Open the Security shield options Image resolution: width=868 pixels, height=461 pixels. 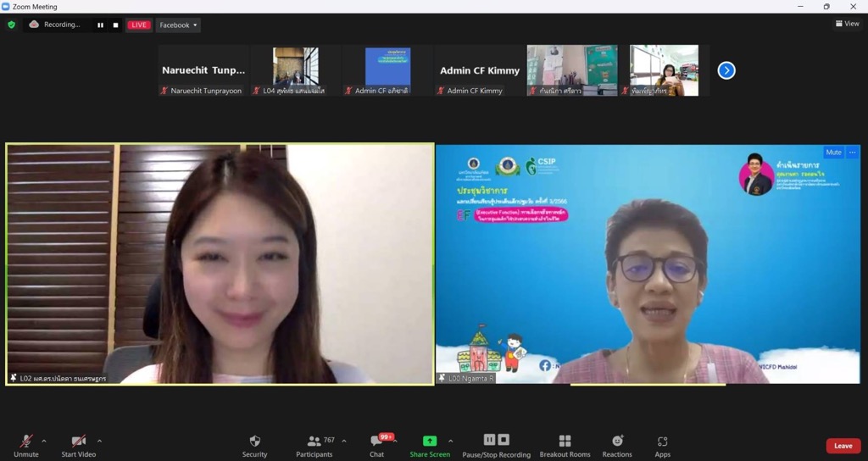click(254, 446)
